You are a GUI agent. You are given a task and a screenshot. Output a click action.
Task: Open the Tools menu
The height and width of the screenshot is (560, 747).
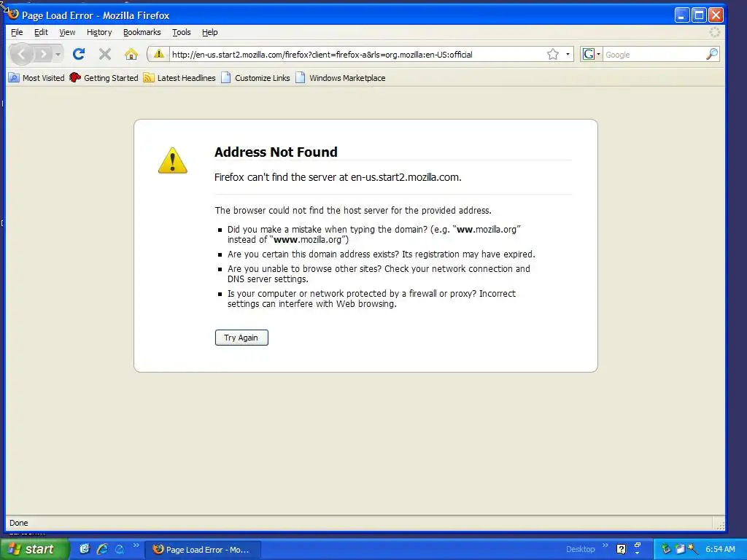click(182, 32)
